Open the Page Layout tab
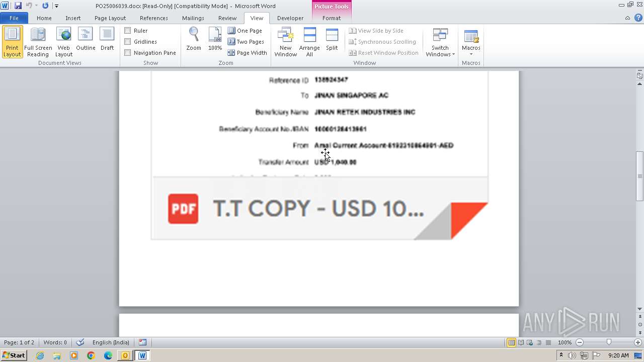This screenshot has width=644, height=362. point(110,18)
